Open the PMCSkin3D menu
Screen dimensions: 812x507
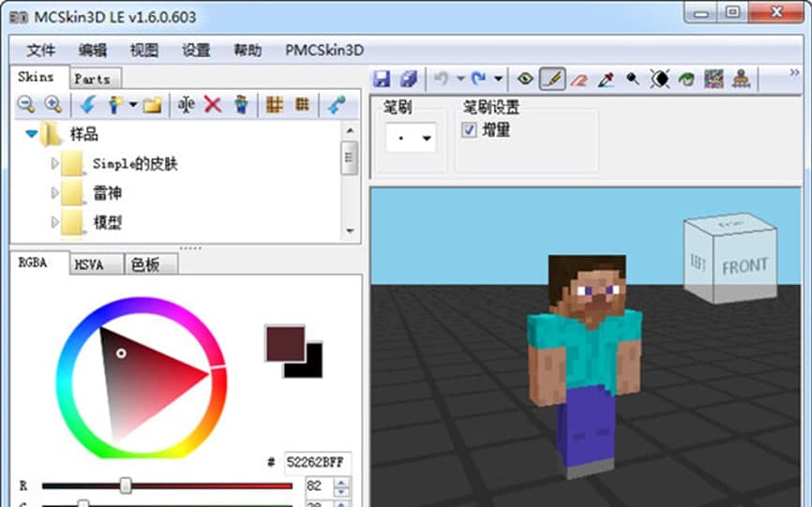point(324,51)
